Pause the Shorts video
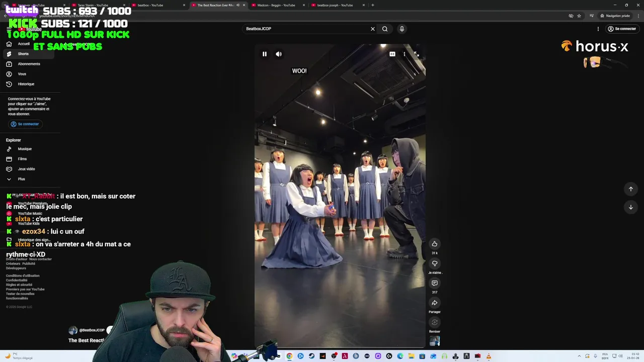Viewport: 644px width, 362px height. click(264, 54)
